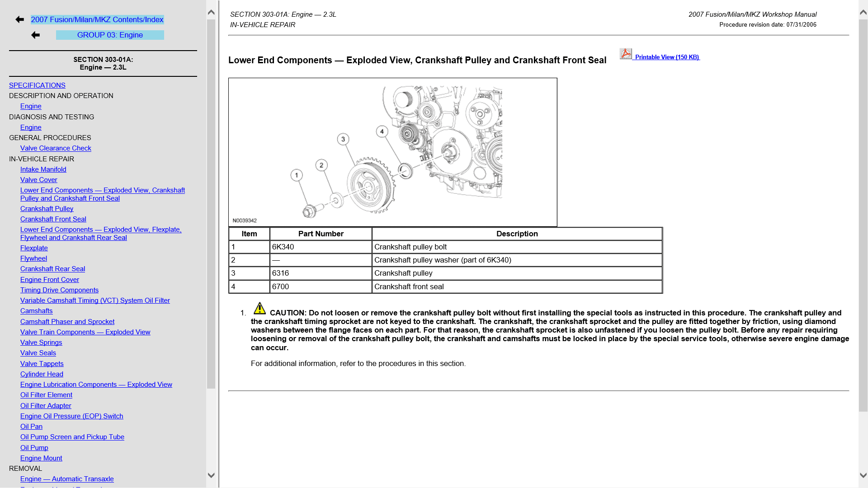Click right pane scroll up arrow
Viewport: 868px width, 488px height.
[x=863, y=12]
